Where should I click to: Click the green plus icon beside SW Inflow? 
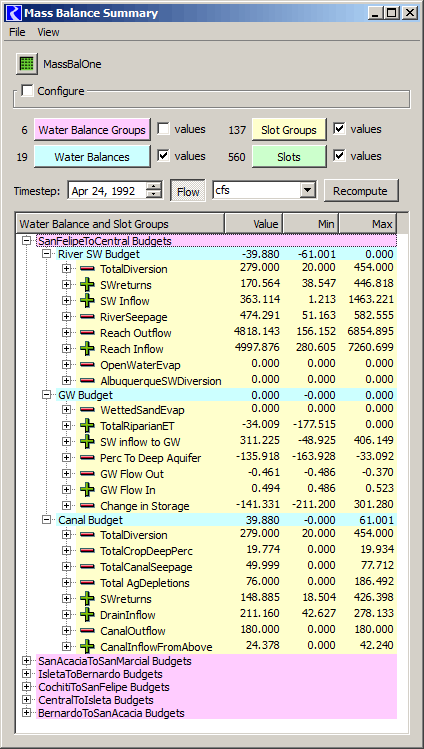coord(87,301)
